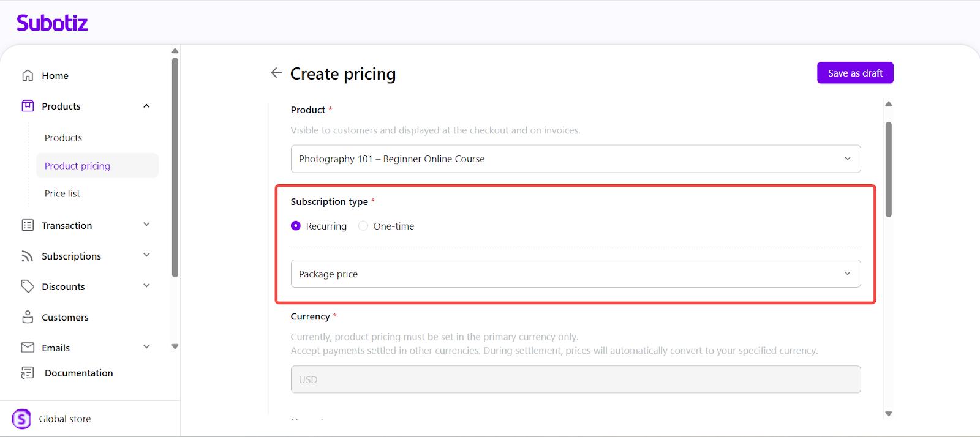Open the Package price dropdown
Viewport: 980px width, 437px height.
click(x=575, y=274)
